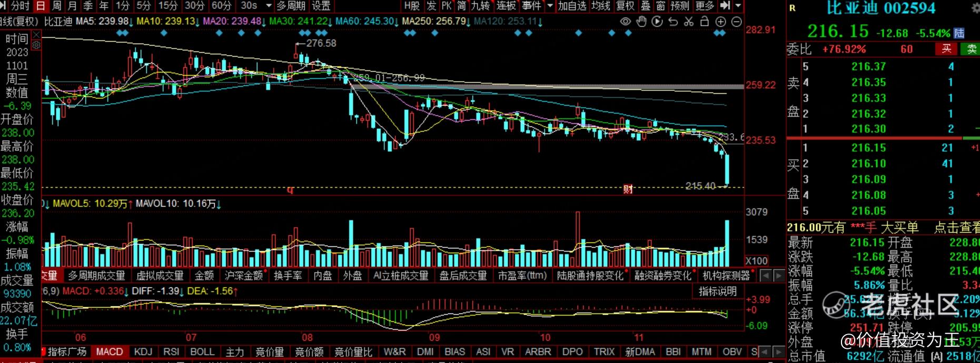Select 换手率 volume sub-tab
The height and width of the screenshot is (363, 980).
pos(288,276)
